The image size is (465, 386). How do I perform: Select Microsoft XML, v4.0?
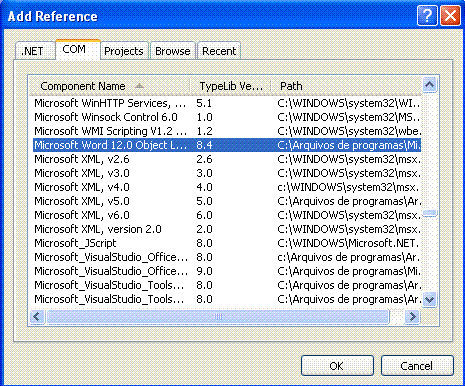coord(227,187)
